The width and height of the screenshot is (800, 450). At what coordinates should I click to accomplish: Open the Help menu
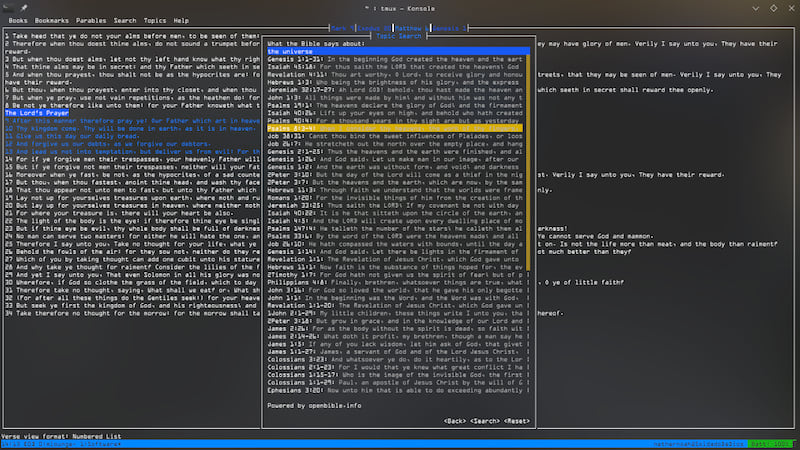(x=181, y=21)
